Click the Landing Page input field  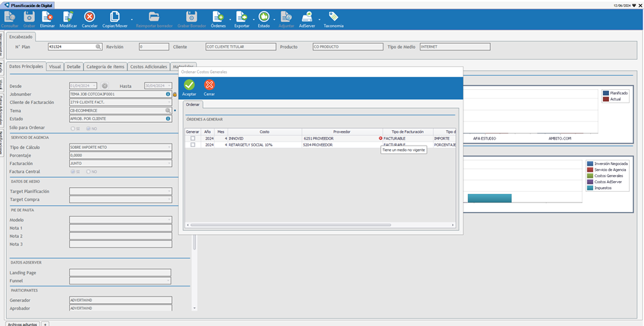(x=120, y=273)
